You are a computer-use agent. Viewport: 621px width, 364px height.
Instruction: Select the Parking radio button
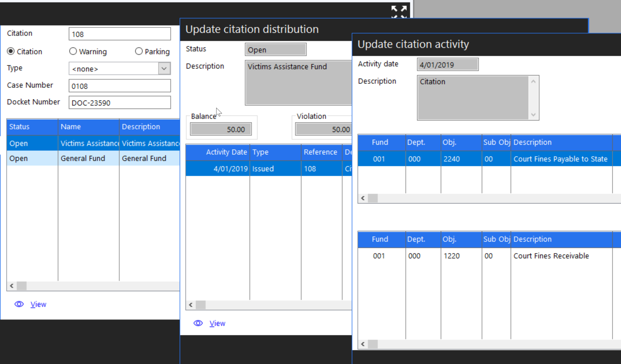pyautogui.click(x=139, y=51)
